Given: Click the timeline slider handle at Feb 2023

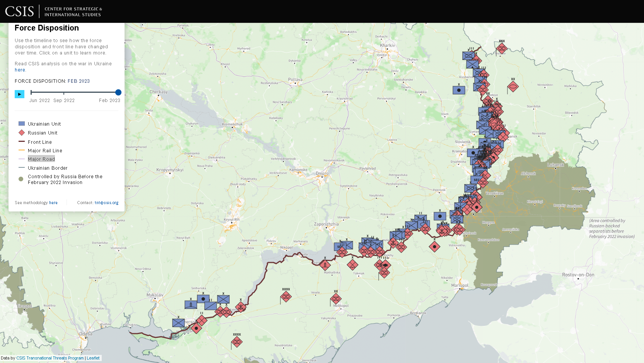Looking at the screenshot, I should click(118, 92).
